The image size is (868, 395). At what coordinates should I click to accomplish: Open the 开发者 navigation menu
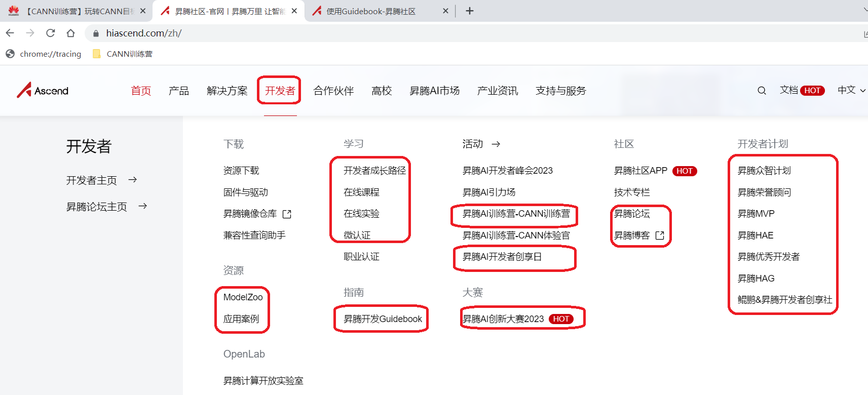coord(280,91)
